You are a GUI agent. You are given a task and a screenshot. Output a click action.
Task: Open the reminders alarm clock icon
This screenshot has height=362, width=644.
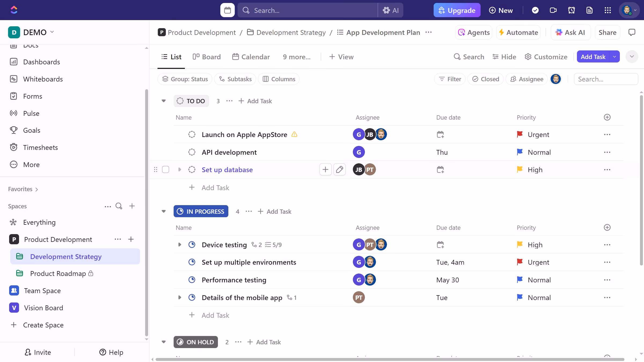pos(571,10)
